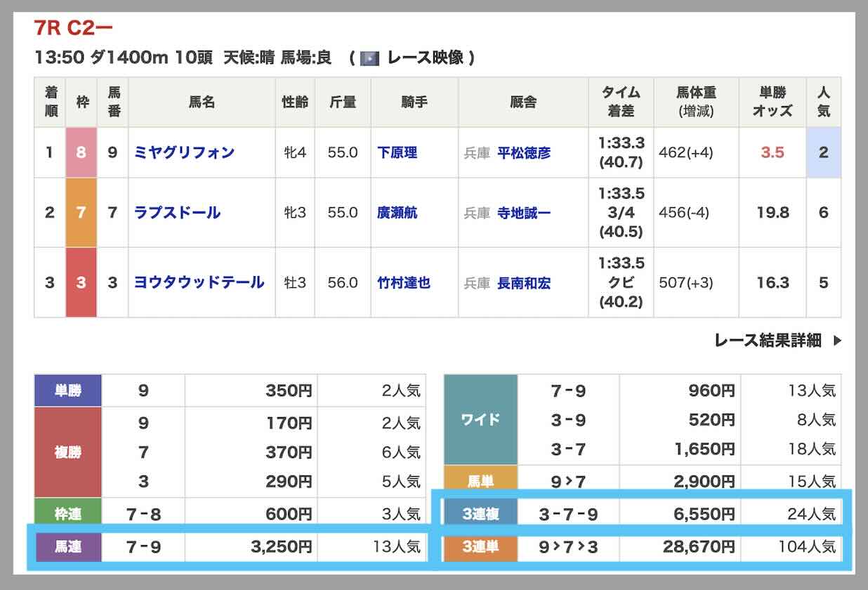Click the ワイド payout label
The image size is (868, 590).
tap(482, 419)
